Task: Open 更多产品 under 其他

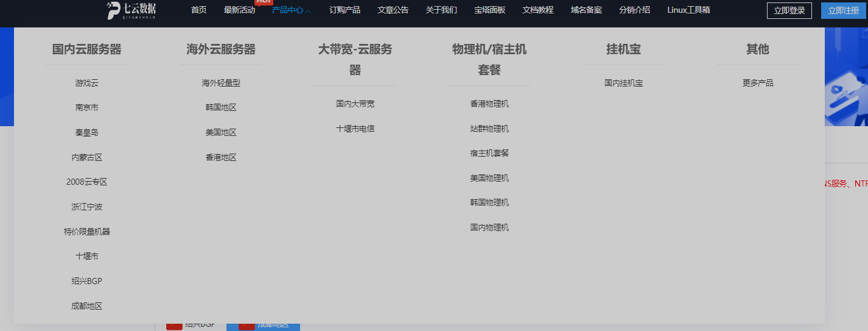Action: (757, 83)
